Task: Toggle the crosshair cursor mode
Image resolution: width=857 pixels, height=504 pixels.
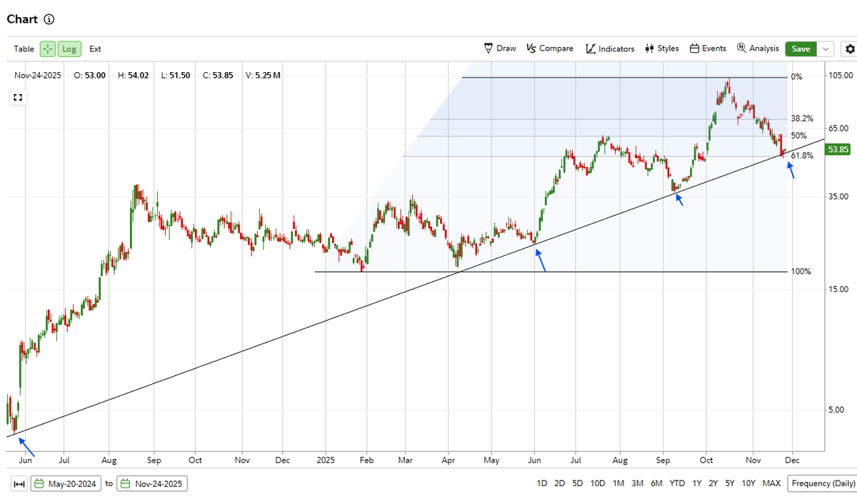Action: click(46, 49)
